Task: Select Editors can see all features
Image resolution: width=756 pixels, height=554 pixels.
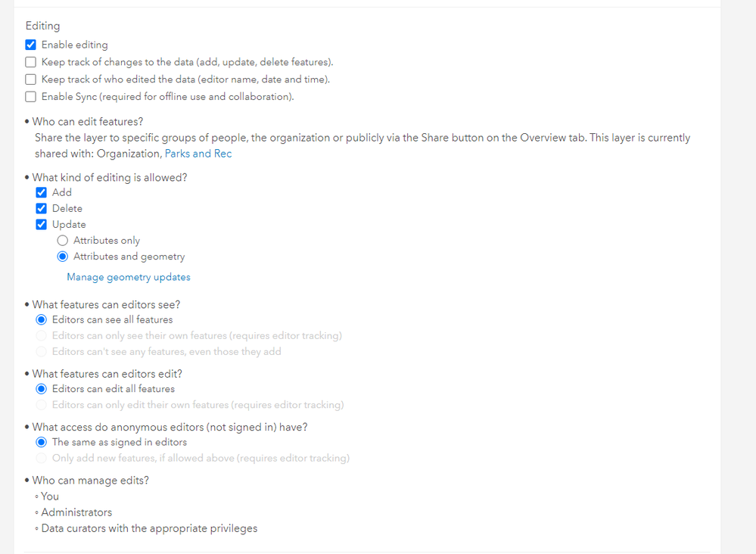Action: [42, 319]
